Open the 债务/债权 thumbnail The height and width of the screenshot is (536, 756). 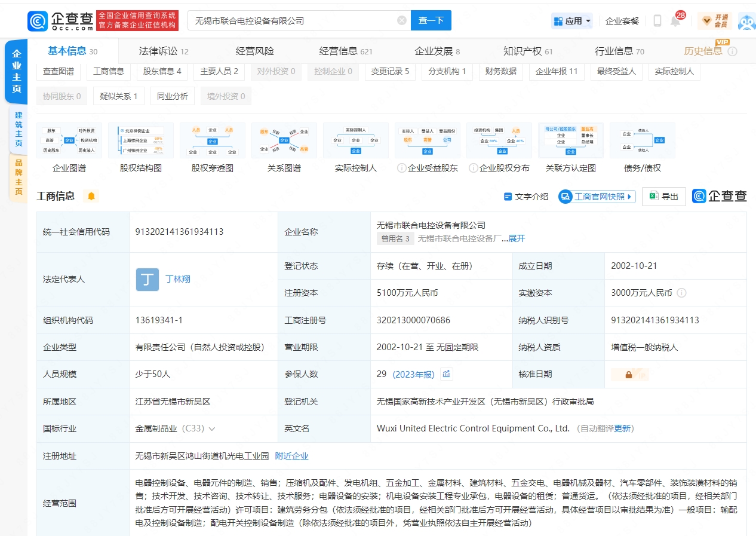(643, 140)
